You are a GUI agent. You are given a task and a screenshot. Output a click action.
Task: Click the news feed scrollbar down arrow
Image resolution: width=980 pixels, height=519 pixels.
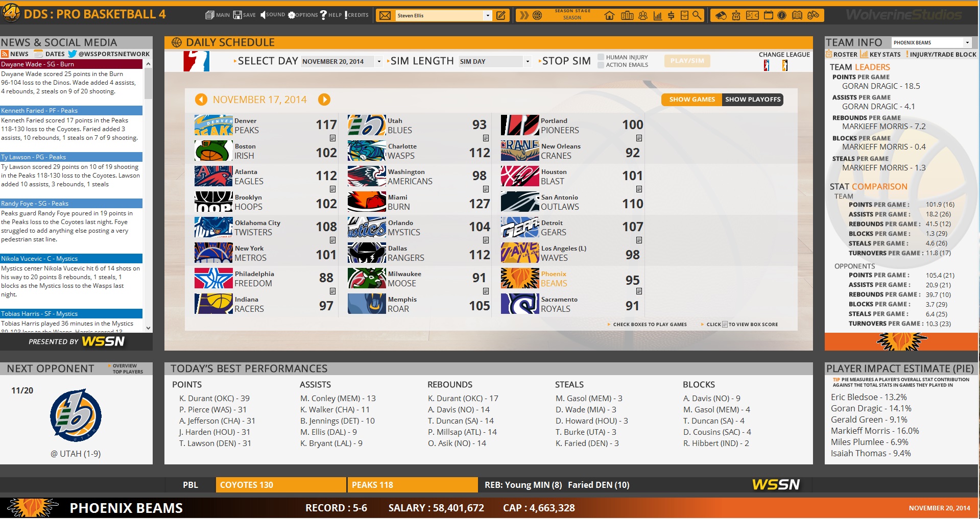(148, 328)
